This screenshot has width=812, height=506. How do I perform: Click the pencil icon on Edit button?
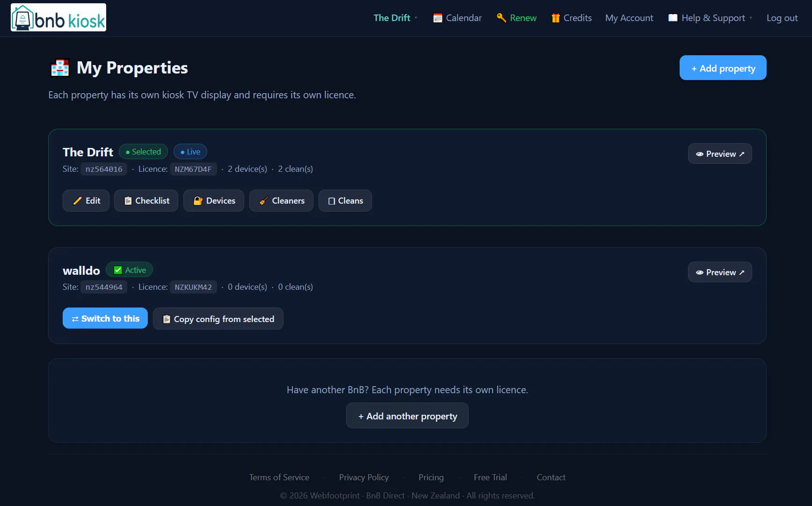pyautogui.click(x=78, y=201)
